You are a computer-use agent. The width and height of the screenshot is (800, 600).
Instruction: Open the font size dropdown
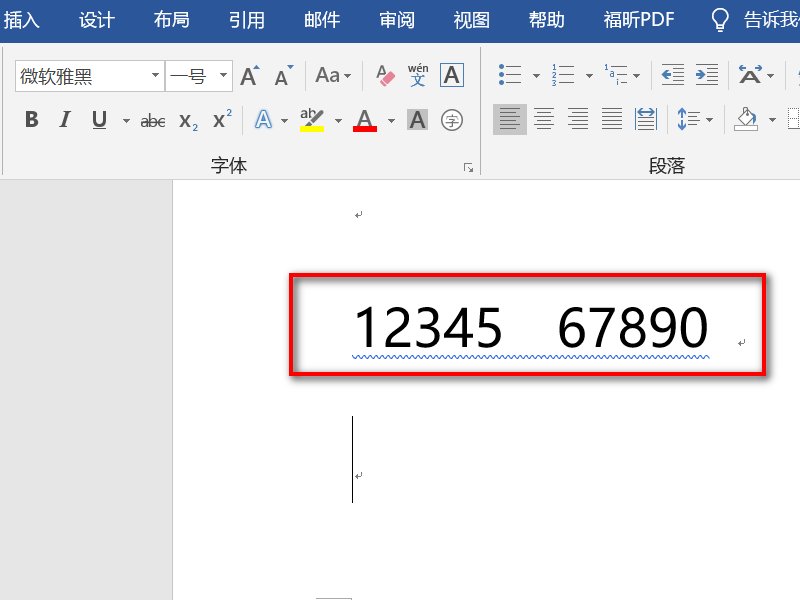click(x=222, y=75)
